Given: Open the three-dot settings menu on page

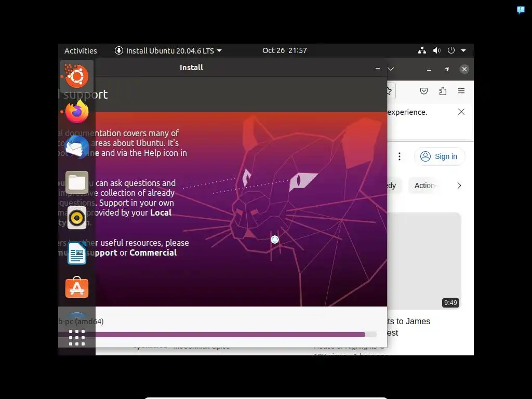Looking at the screenshot, I should (x=400, y=156).
